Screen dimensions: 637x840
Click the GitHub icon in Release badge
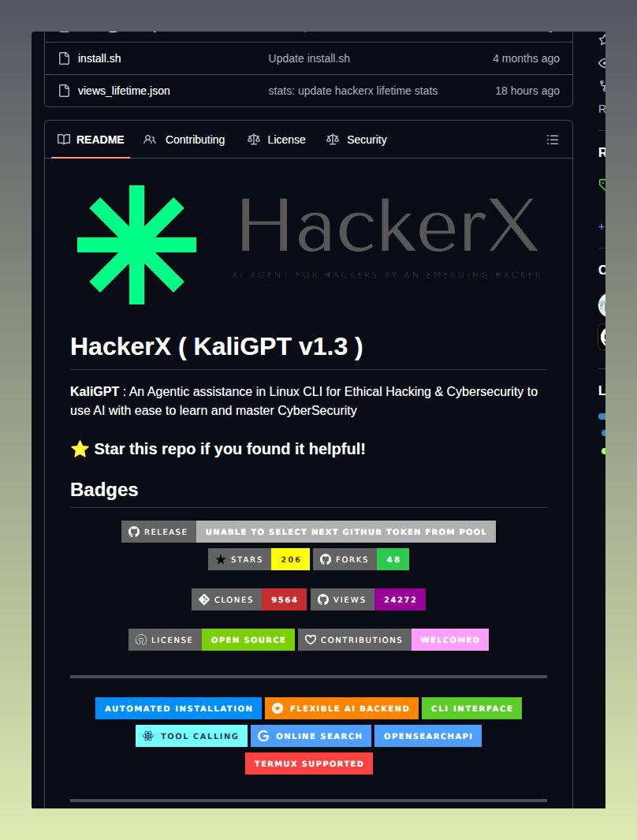(134, 532)
